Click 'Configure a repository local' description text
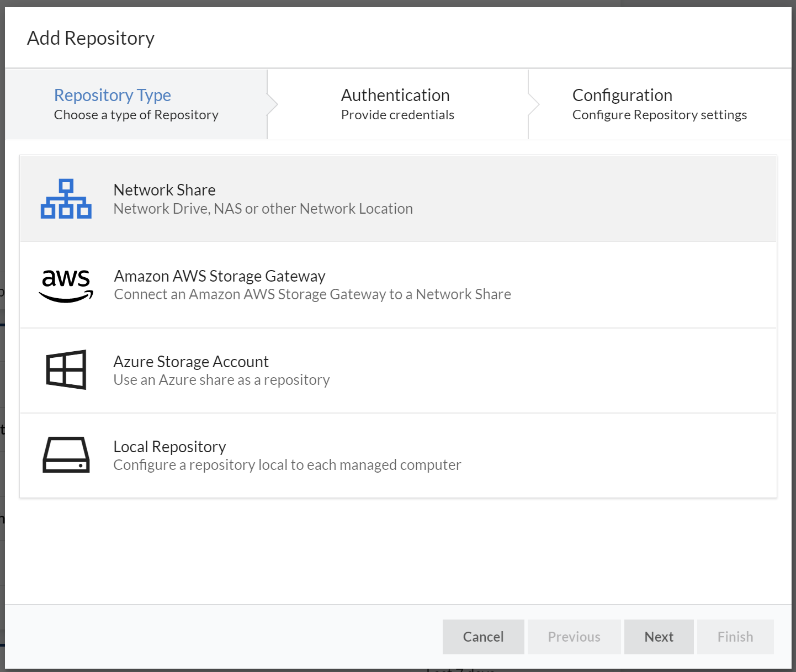 286,465
